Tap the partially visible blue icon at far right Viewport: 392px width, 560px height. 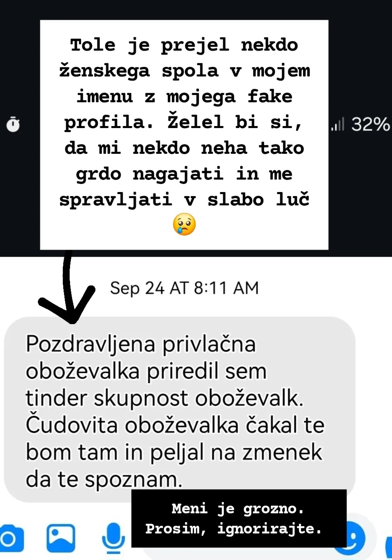388,543
